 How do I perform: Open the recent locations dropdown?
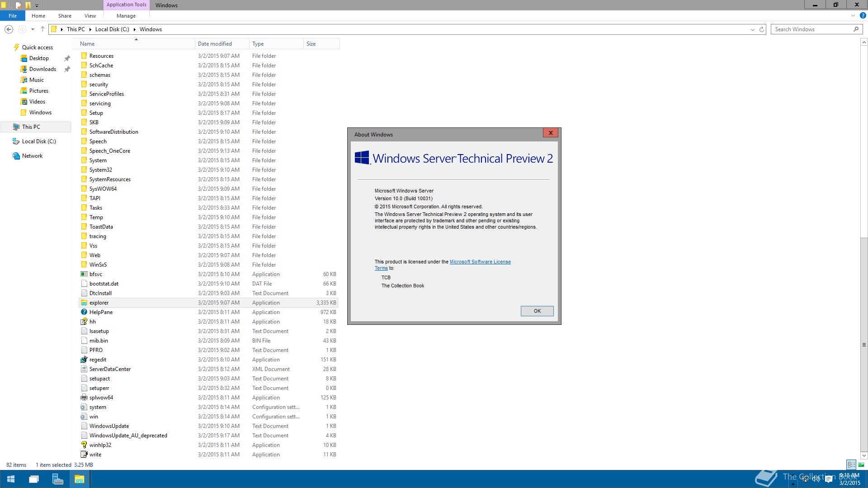pos(33,29)
